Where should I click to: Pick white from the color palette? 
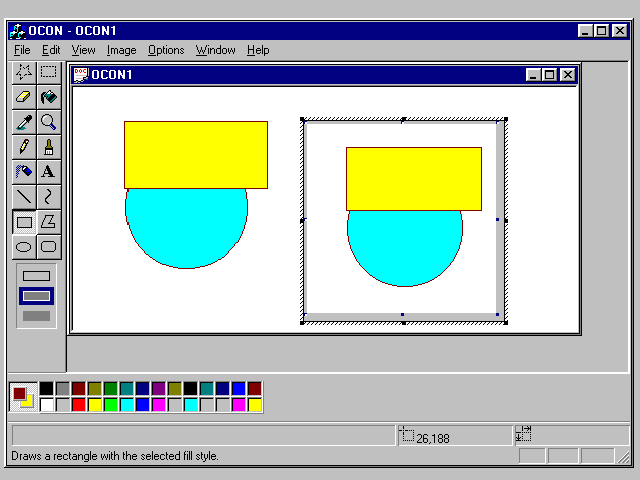point(47,405)
